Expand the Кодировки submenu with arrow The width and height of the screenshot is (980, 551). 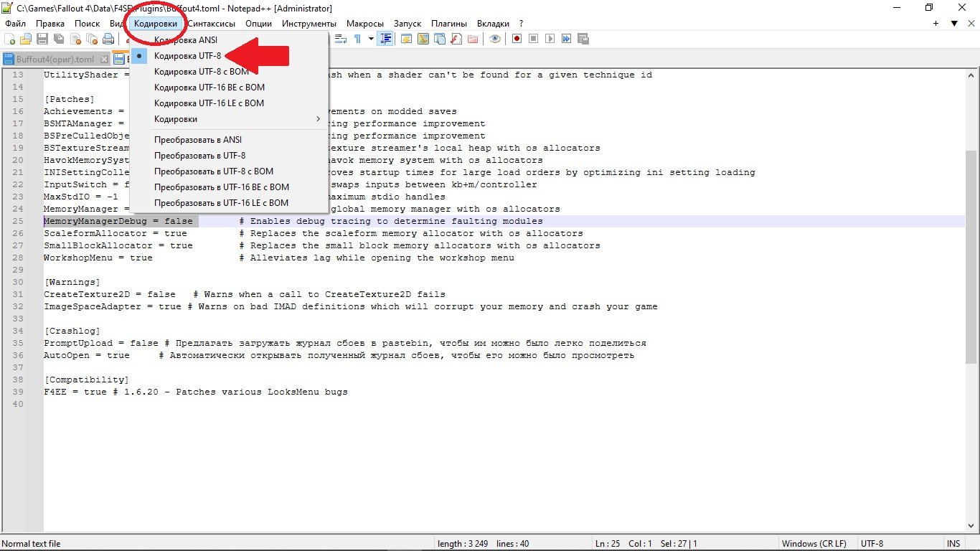click(318, 119)
